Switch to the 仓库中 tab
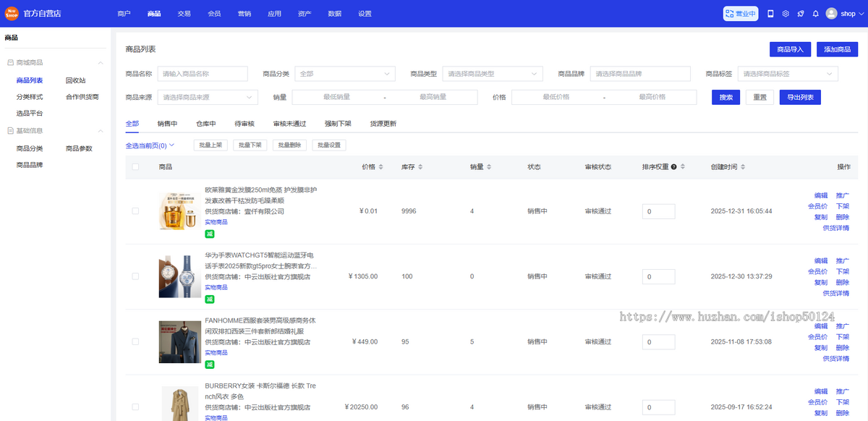 (205, 124)
